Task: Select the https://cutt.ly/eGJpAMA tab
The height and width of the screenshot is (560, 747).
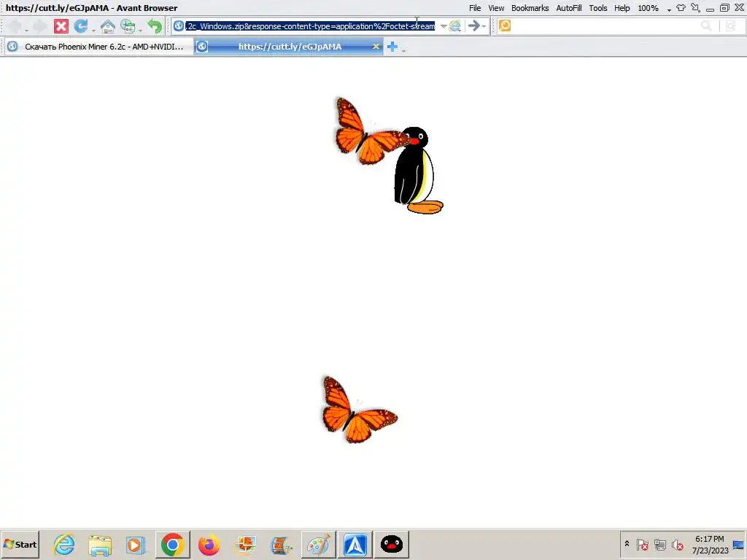Action: coord(288,47)
